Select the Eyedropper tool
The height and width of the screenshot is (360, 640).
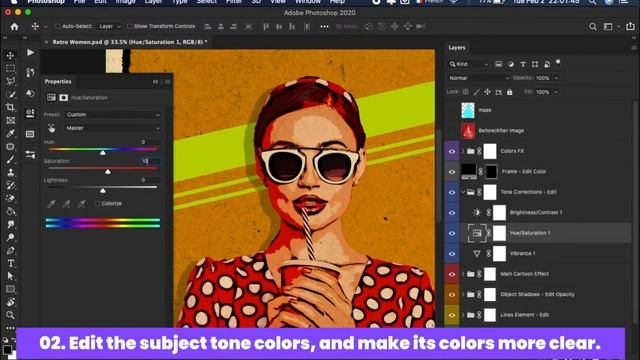pyautogui.click(x=11, y=133)
